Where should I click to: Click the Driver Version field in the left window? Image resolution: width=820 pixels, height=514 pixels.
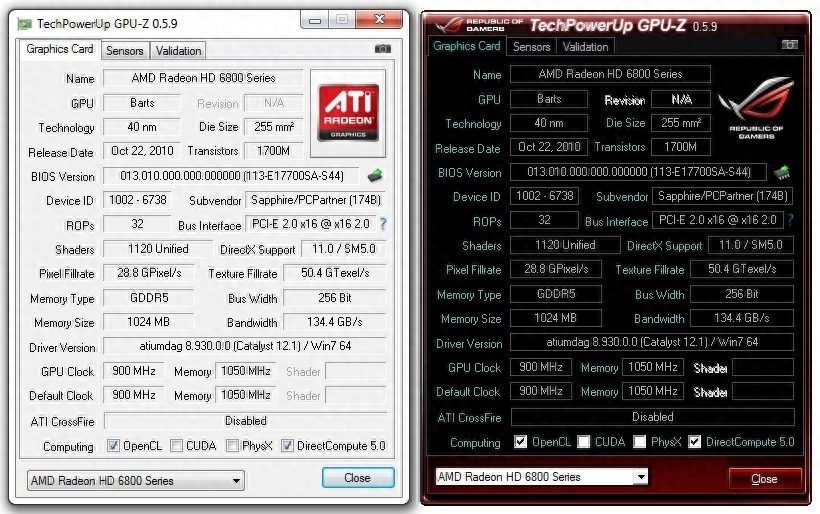[245, 346]
